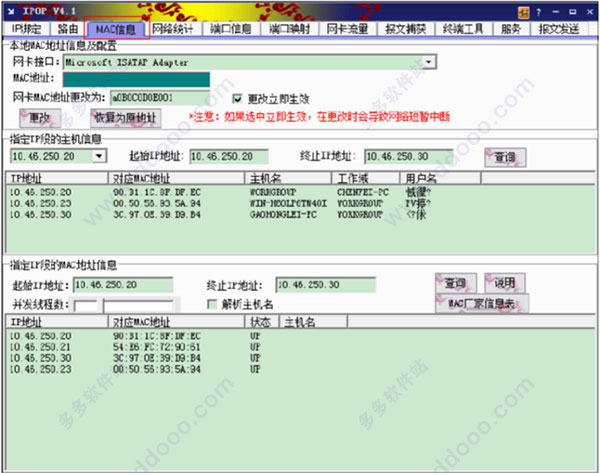Click the 恢复为原地址 button

point(126,118)
